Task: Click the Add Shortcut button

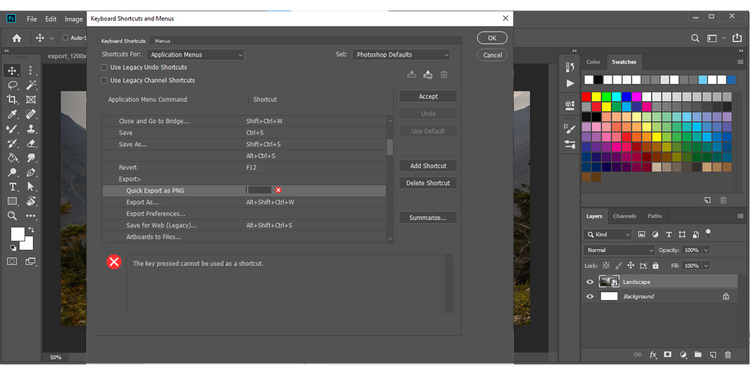Action: tap(428, 166)
